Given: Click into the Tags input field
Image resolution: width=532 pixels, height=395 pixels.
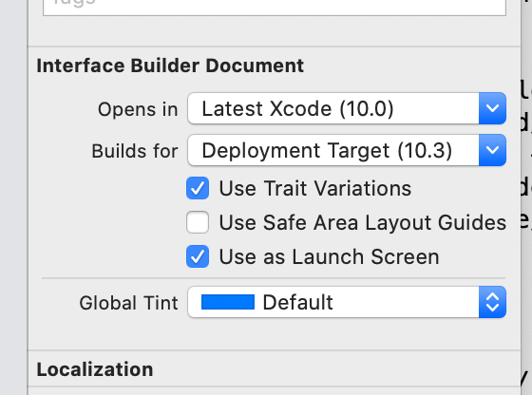Looking at the screenshot, I should pos(275,8).
